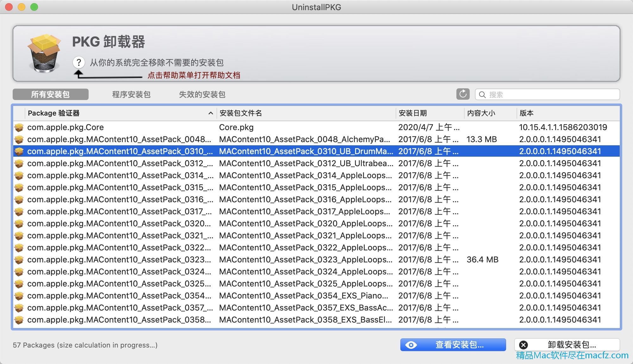Screen dimensions: 633x364
Task: Select MAContent10_AssetPack_0048_AlchemyPa... file name
Action: click(x=304, y=139)
